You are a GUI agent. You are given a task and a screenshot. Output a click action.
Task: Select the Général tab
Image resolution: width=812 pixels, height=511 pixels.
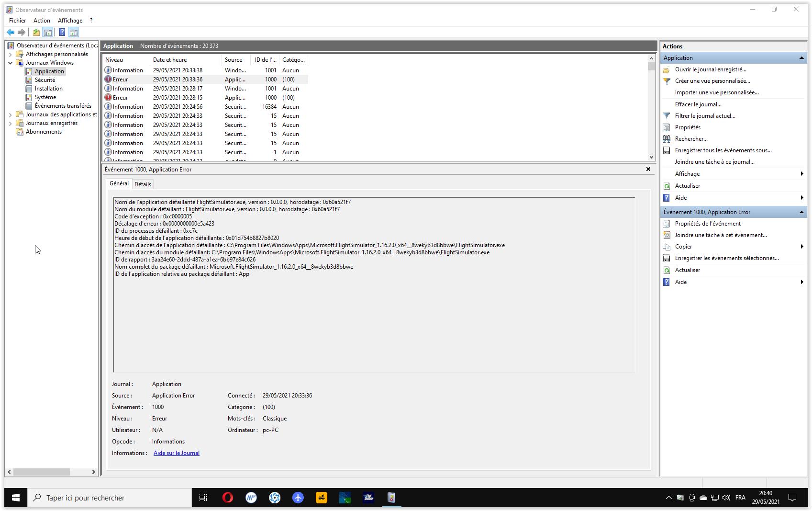[119, 183]
